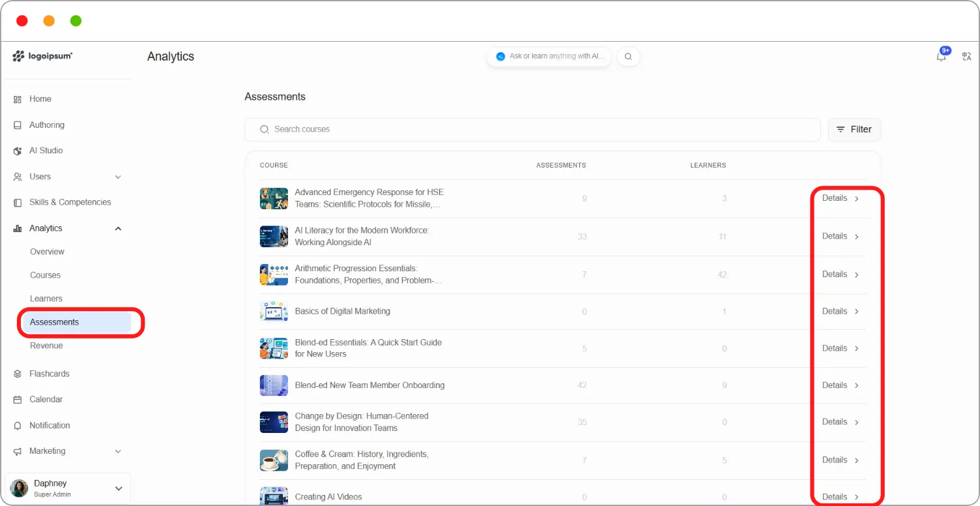Click the Advanced Emergency Response course title
The width and height of the screenshot is (980, 506).
pos(369,198)
